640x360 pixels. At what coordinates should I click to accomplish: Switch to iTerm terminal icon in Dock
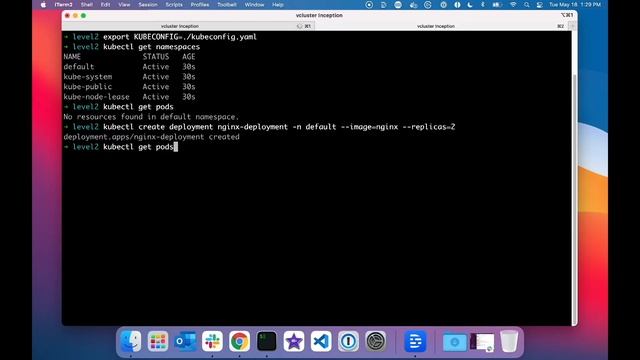click(267, 341)
